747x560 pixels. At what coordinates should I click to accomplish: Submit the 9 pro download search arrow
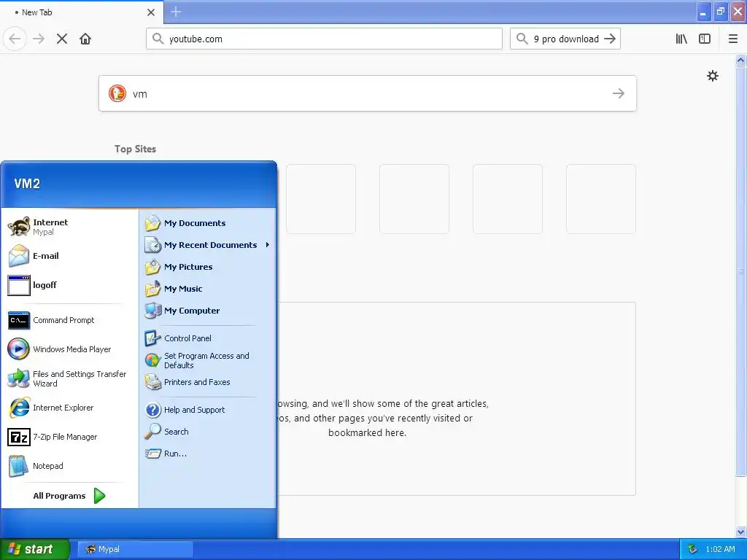click(610, 39)
